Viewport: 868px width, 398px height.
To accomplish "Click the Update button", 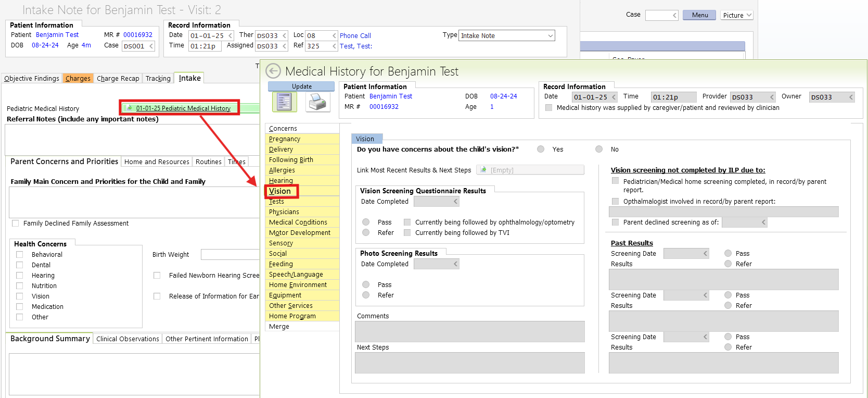I will coord(301,86).
